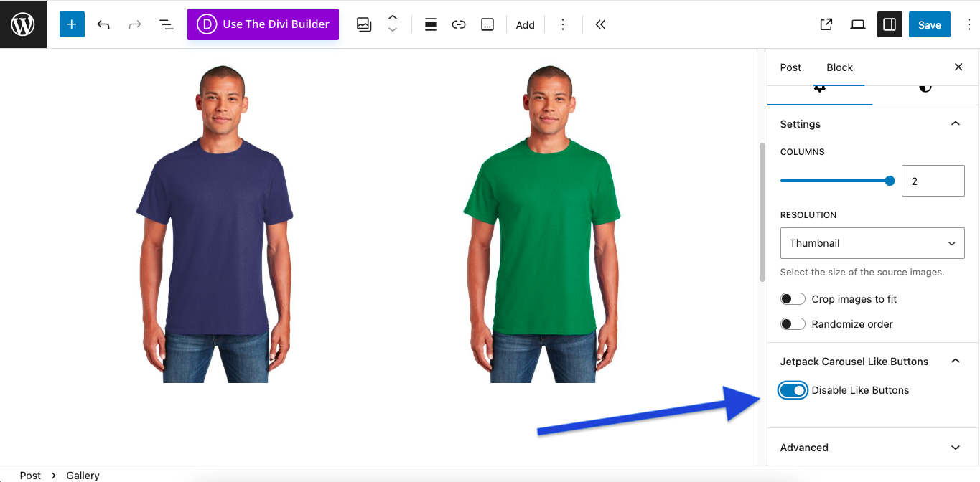Click the undo arrow icon
The width and height of the screenshot is (980, 482).
[x=103, y=24]
